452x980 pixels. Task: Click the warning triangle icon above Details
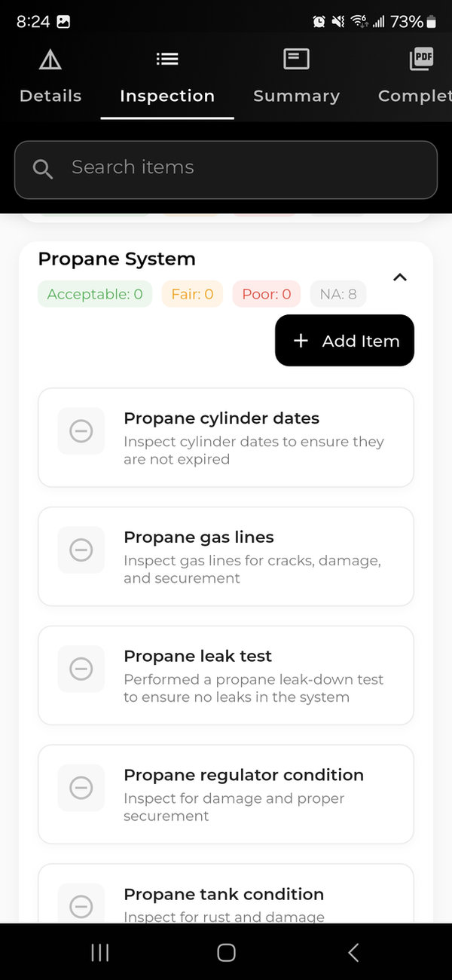50,59
